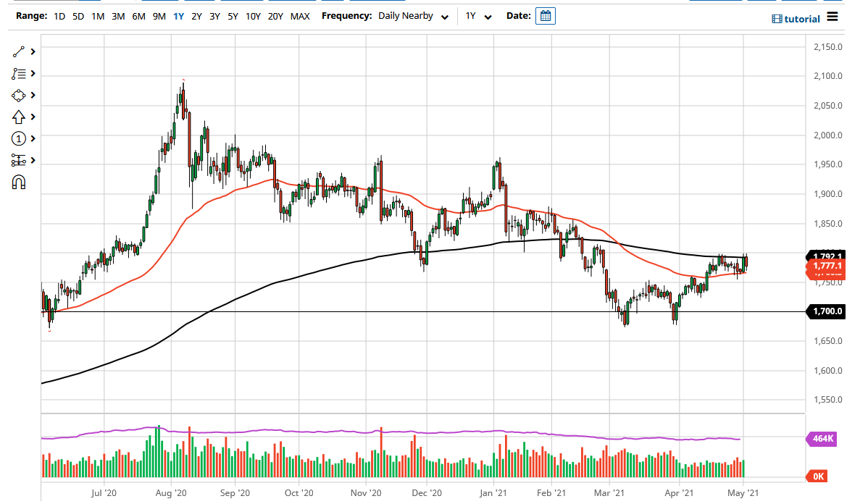Click the Aug '20 date axis label

click(x=171, y=493)
